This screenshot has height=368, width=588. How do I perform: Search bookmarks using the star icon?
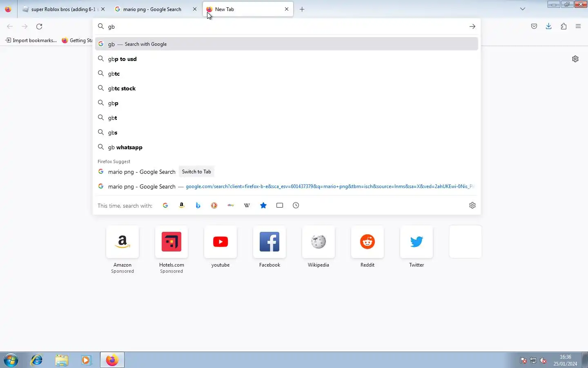pyautogui.click(x=263, y=205)
